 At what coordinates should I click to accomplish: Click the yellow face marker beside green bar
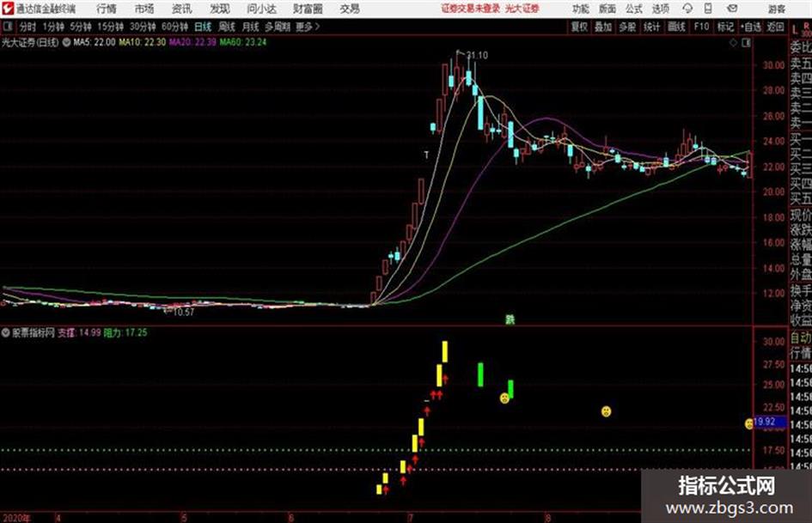tap(504, 398)
